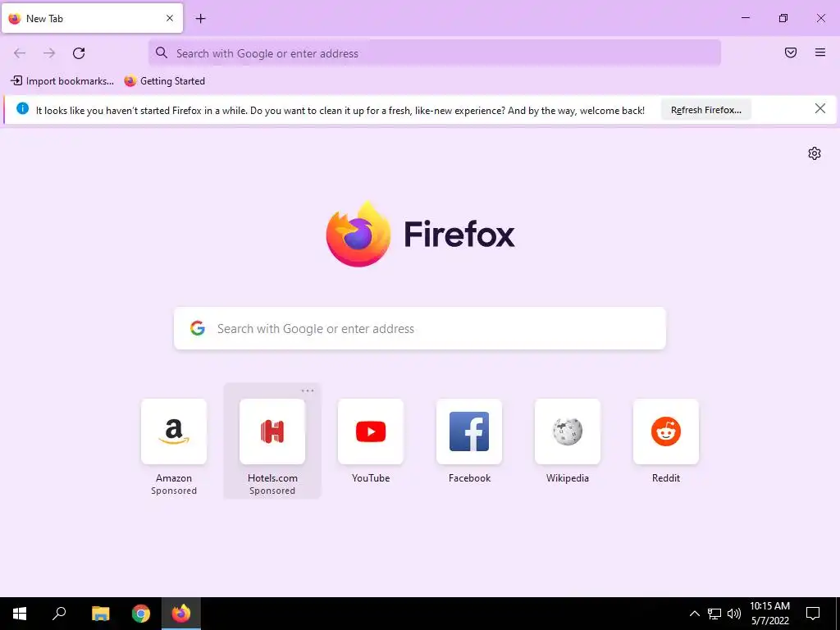This screenshot has height=630, width=840.
Task: Reload the current page
Action: (79, 53)
